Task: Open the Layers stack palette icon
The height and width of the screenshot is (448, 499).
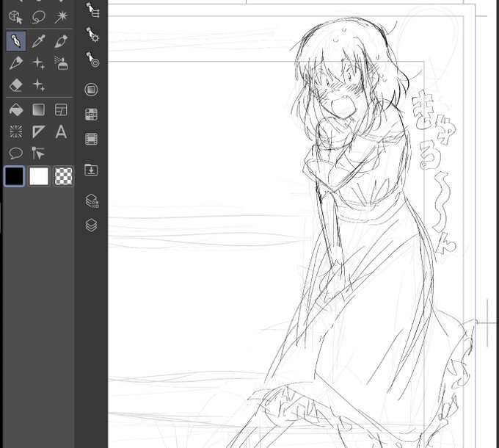Action: (91, 225)
